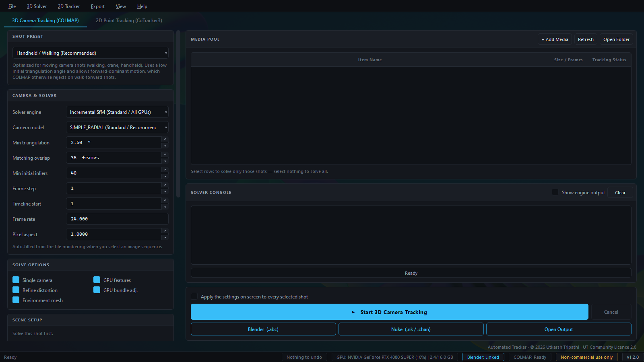Click the Blender: Linked status badge
This screenshot has width=644, height=362.
click(x=483, y=357)
